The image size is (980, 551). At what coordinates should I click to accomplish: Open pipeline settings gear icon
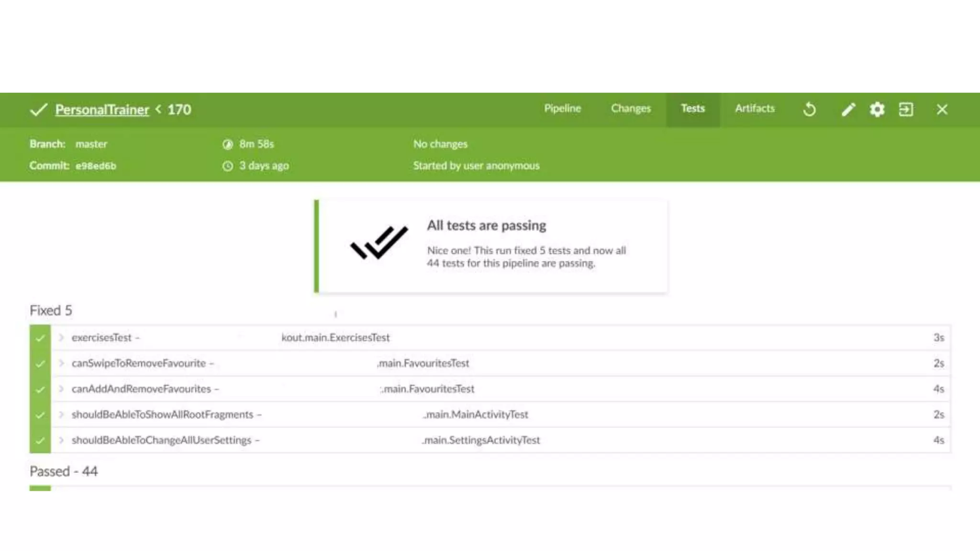[x=877, y=110]
